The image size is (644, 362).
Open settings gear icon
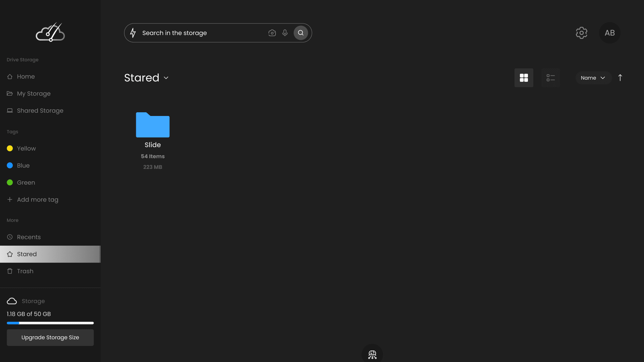582,33
